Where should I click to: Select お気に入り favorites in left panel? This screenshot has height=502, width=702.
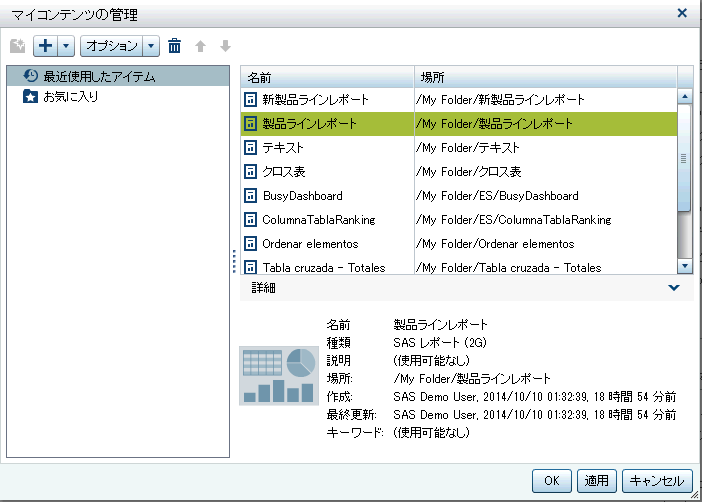[70, 97]
